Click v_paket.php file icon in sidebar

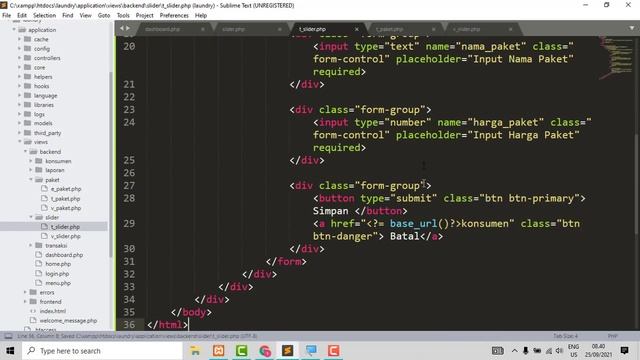(44, 208)
